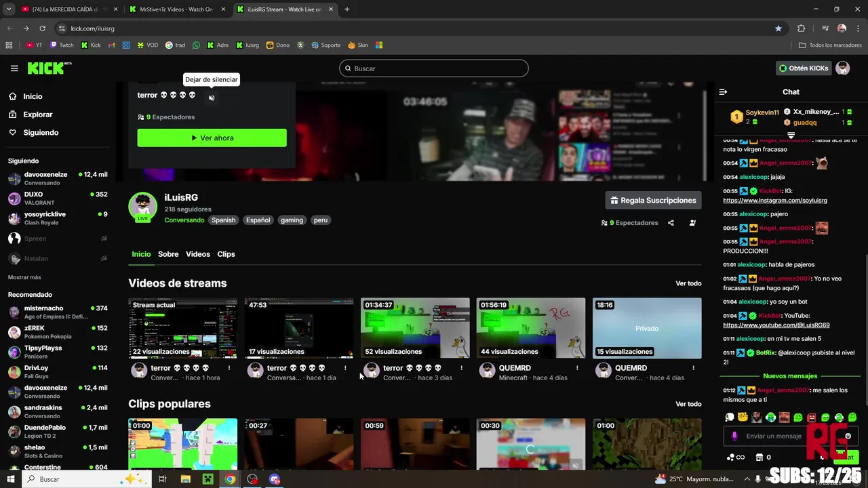Collapse the chat panel with arrow icon

coord(723,91)
